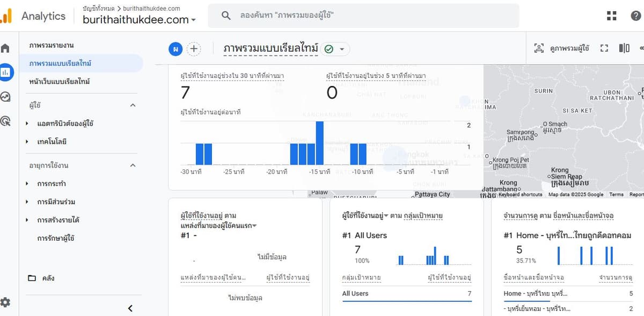Click the 'ผ' all users segment chip
This screenshot has height=316, width=644.
tap(175, 49)
